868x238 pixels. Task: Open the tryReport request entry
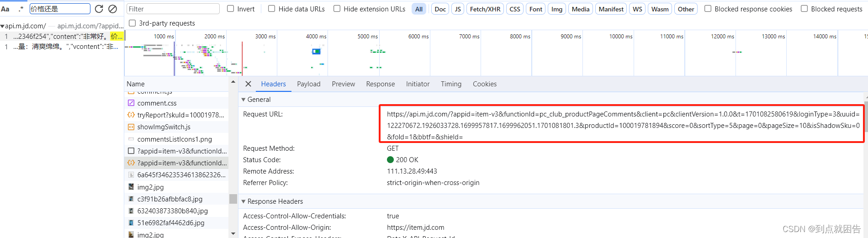coord(180,115)
